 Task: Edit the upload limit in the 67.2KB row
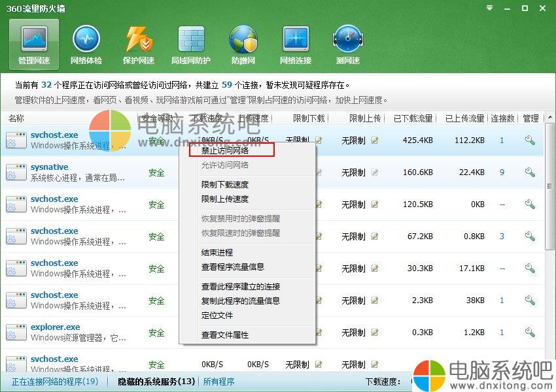pyautogui.click(x=375, y=237)
